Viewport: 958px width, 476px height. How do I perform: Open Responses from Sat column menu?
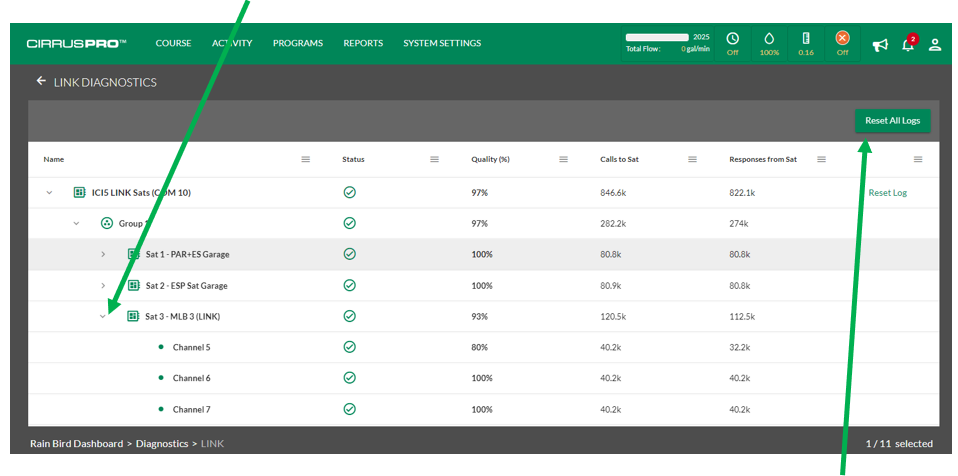coord(821,159)
